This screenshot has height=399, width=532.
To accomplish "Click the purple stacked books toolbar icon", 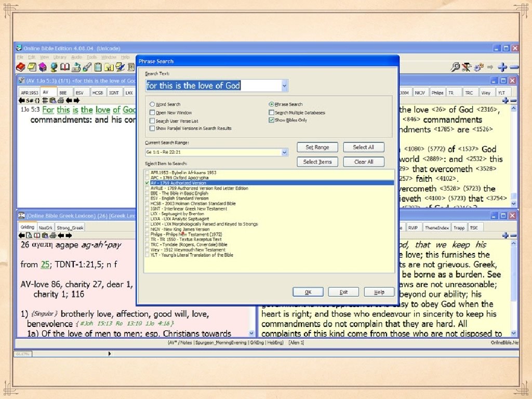I will tap(43, 67).
